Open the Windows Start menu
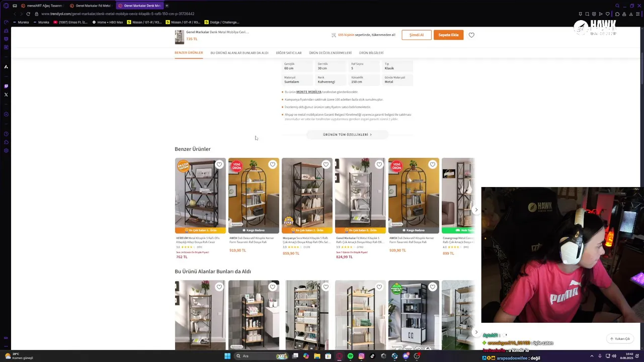644x362 pixels. click(x=227, y=356)
